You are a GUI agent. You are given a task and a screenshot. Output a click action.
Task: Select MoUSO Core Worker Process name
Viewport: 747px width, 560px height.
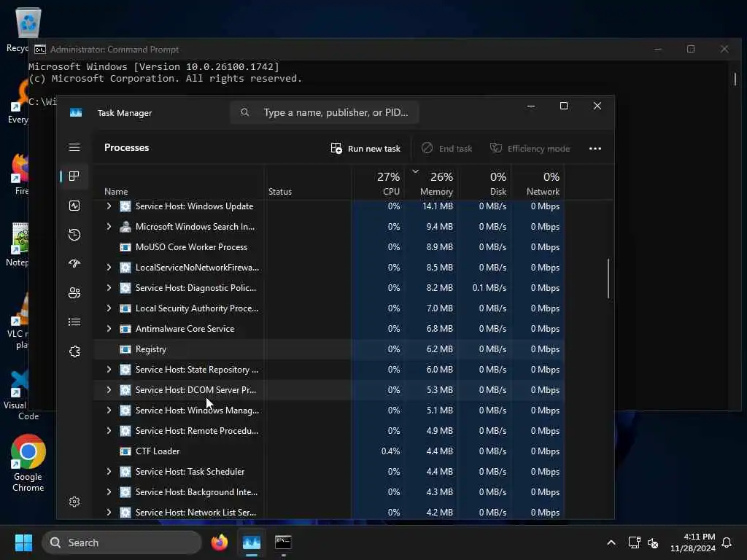(x=192, y=247)
